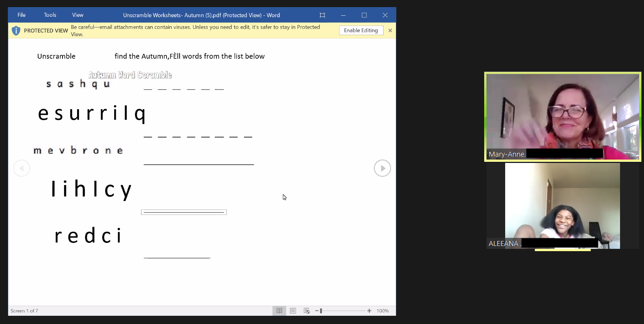Toggle auto-hide reading toolbar icon
The height and width of the screenshot is (324, 644).
pyautogui.click(x=322, y=15)
